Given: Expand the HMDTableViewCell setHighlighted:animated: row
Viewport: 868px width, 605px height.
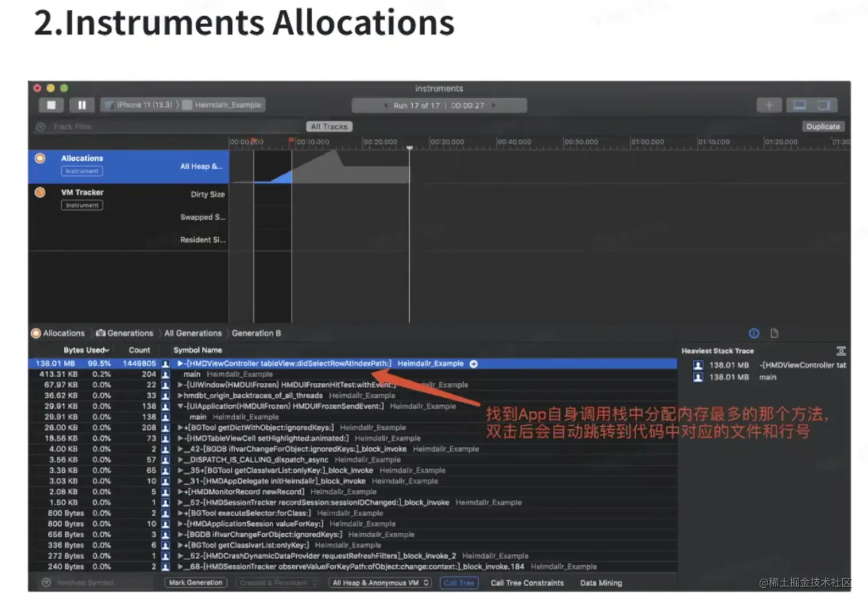Looking at the screenshot, I should click(180, 439).
